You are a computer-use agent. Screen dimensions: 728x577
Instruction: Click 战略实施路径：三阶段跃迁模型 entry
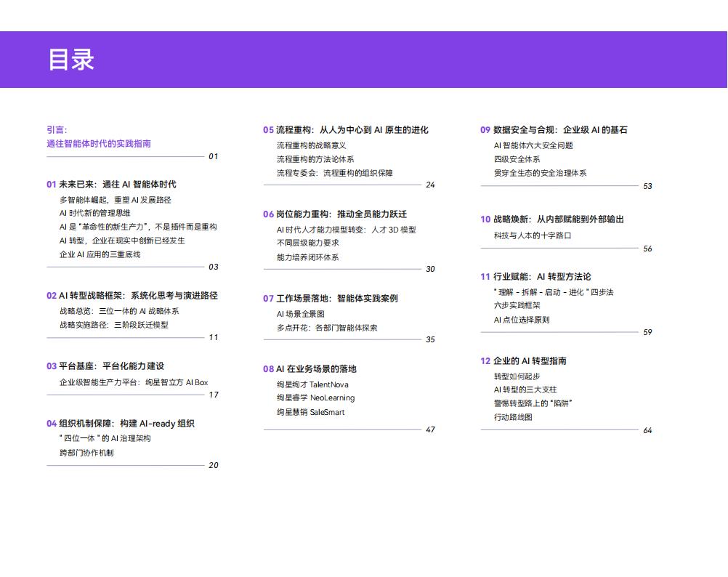tap(113, 325)
